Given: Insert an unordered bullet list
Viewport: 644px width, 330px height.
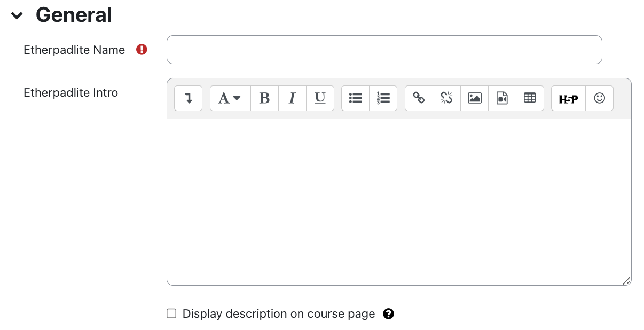Looking at the screenshot, I should click(355, 98).
